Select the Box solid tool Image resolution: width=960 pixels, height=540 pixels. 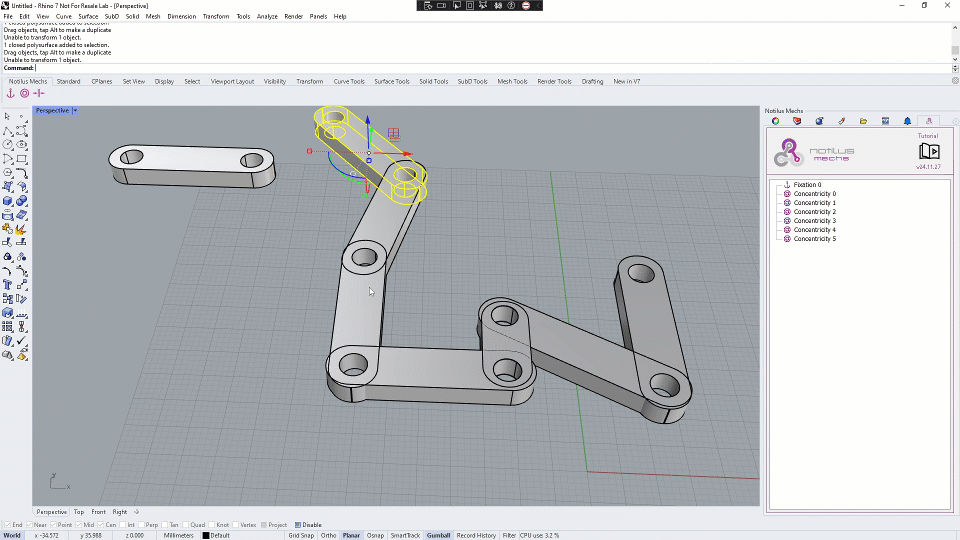point(7,201)
